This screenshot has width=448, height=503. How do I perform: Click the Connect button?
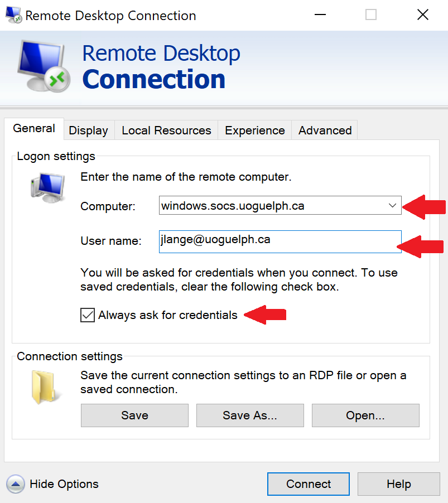tap(308, 483)
